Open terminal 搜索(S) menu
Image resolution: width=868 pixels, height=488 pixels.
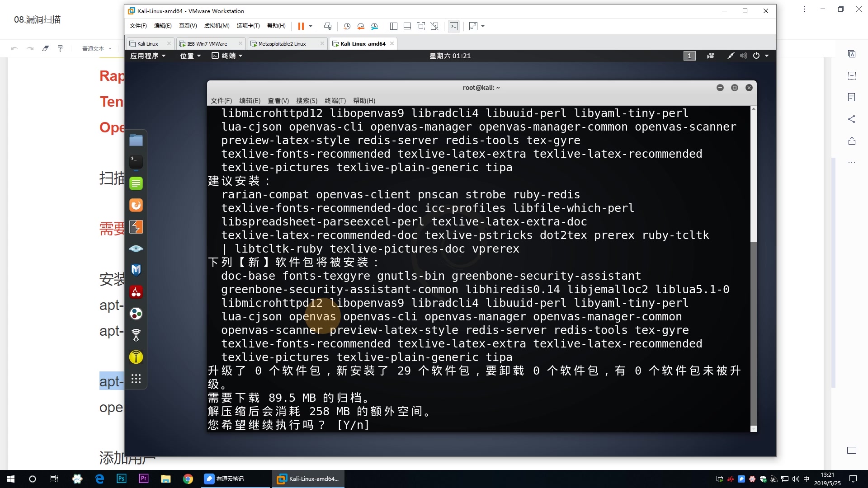click(307, 100)
